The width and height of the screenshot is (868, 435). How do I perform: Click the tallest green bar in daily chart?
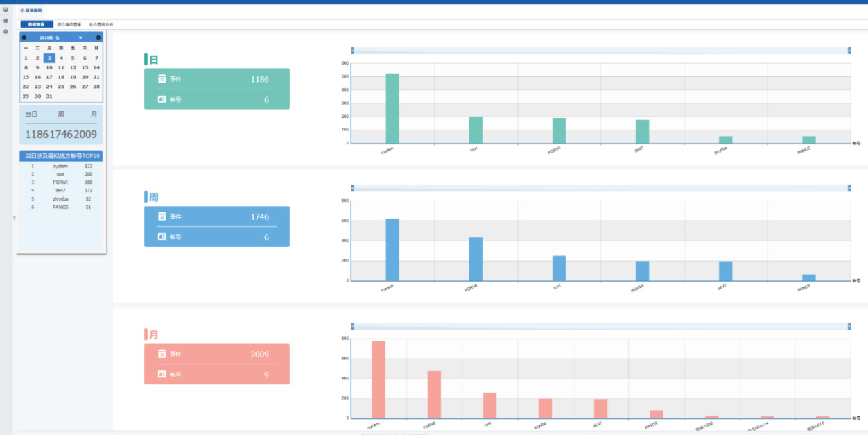(392, 108)
